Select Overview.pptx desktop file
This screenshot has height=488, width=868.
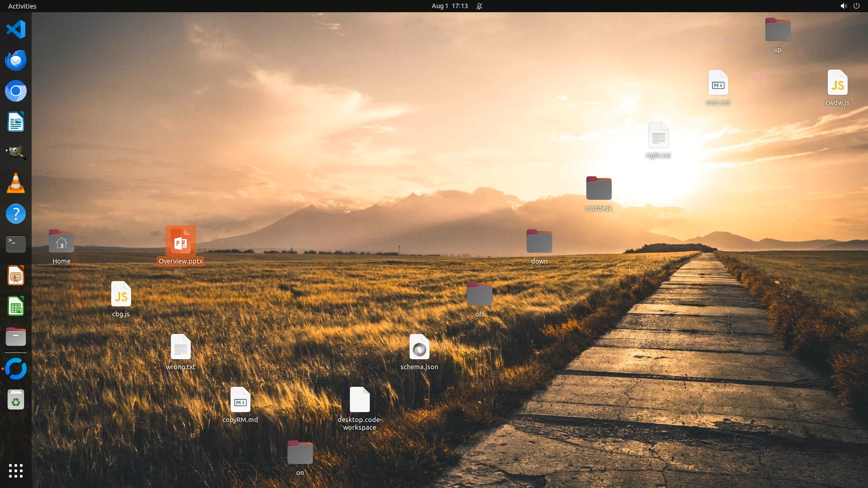180,241
